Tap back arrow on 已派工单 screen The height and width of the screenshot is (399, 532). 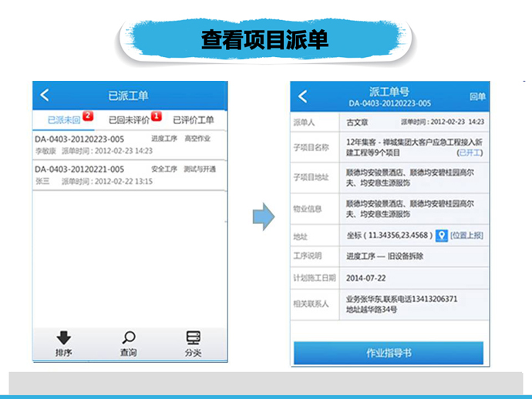[x=45, y=96]
